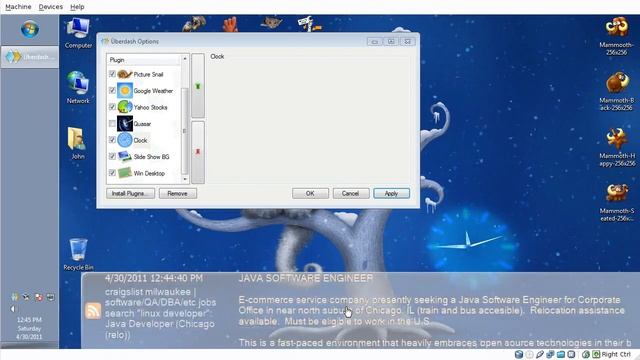Select the Mammooth-Seated-256x256 desktop icon

coord(617,202)
